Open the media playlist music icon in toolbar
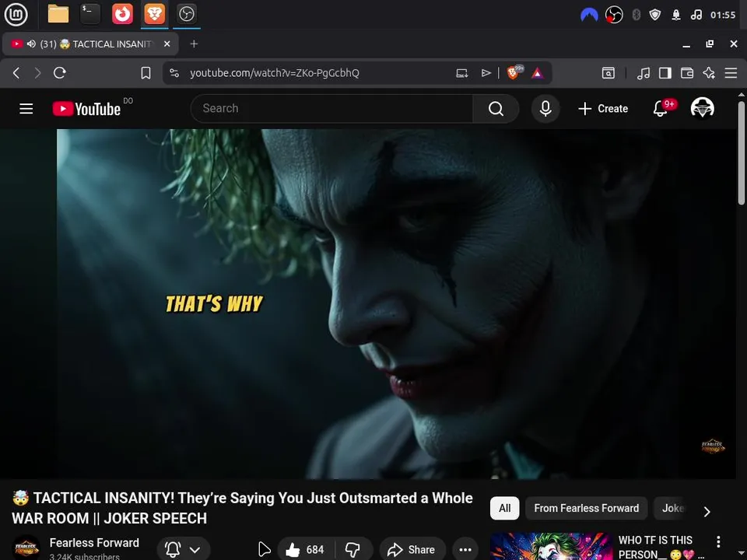The width and height of the screenshot is (747, 560). pos(644,73)
